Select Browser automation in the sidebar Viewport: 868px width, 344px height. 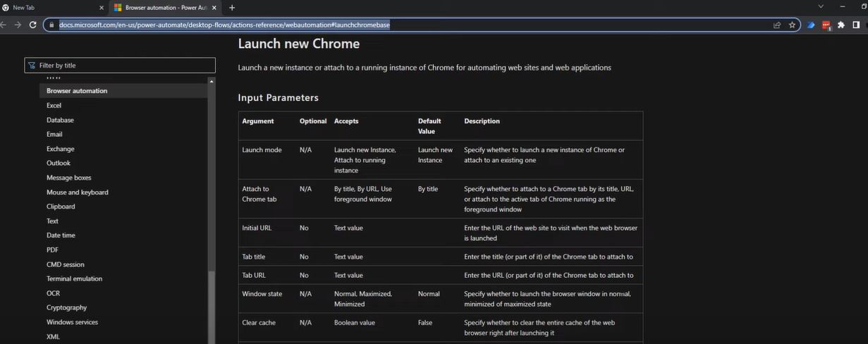77,91
